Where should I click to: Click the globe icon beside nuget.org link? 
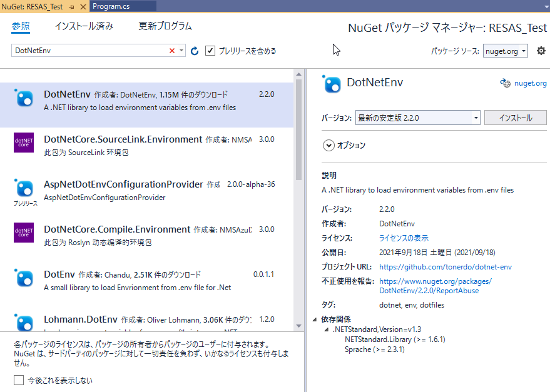click(x=505, y=83)
